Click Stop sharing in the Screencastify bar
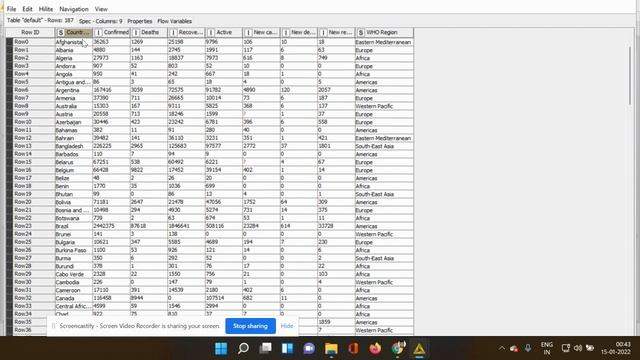 [250, 326]
